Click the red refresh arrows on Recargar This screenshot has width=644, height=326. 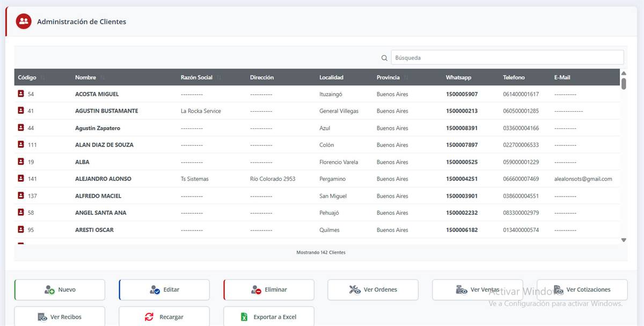pos(149,317)
